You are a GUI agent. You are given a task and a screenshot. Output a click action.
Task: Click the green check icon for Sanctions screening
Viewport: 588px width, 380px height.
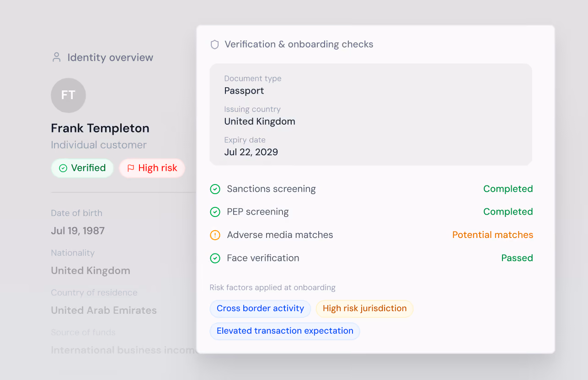click(215, 189)
